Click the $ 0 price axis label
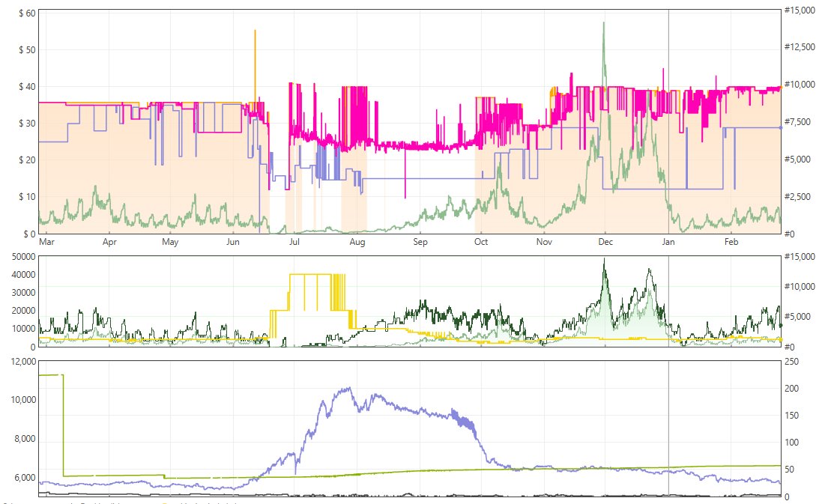Screen dimensions: 822x504 [29, 234]
